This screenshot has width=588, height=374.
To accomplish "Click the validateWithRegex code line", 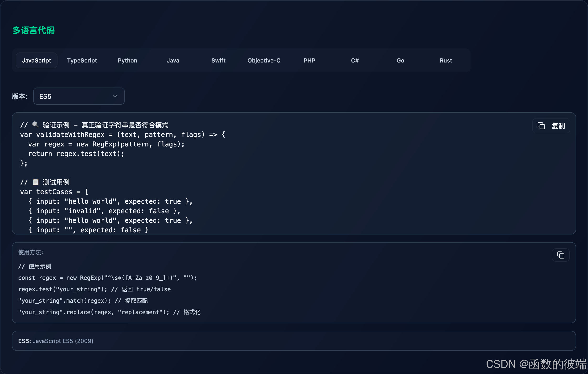I will pos(122,135).
